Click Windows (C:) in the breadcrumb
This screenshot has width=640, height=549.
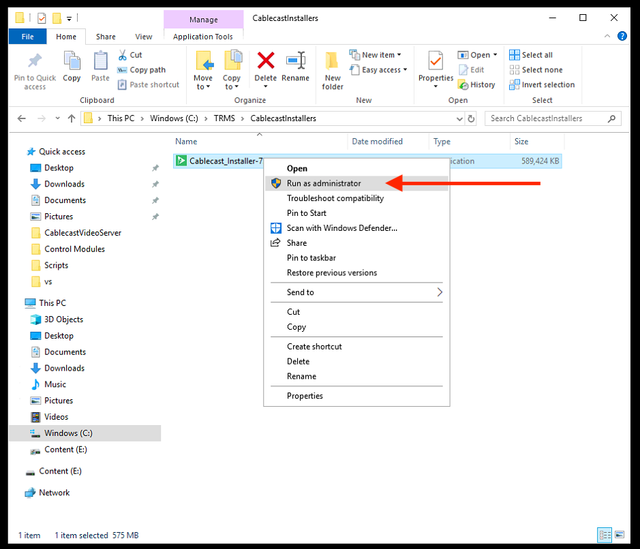click(x=174, y=118)
